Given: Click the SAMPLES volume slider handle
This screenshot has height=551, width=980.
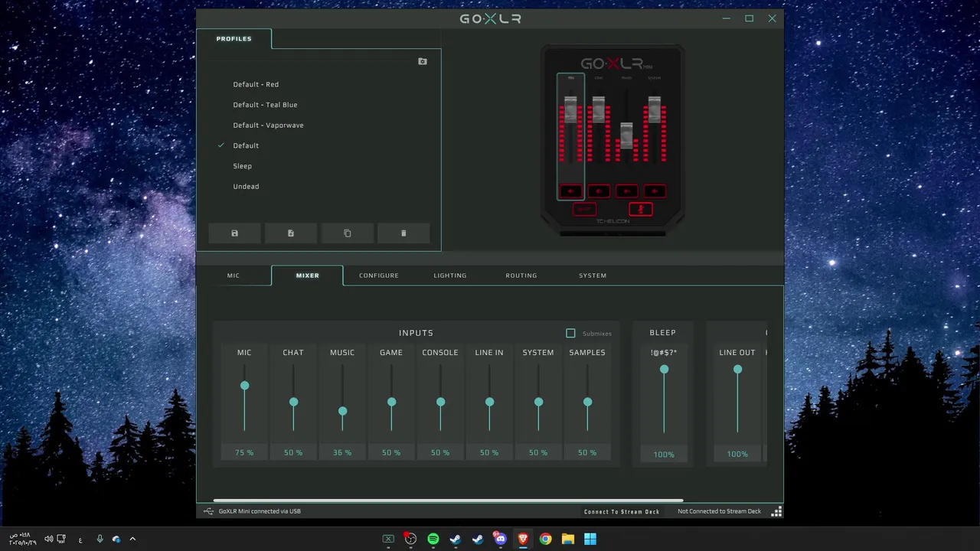Looking at the screenshot, I should click(x=587, y=402).
